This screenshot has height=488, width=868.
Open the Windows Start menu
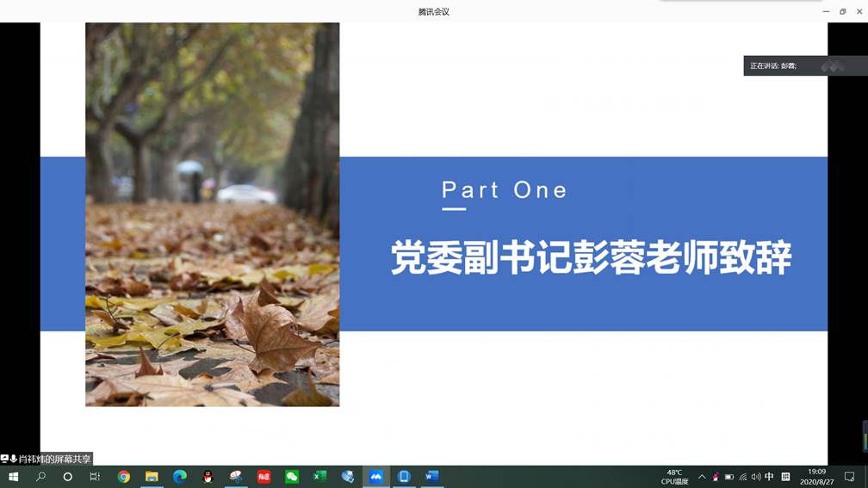(x=13, y=477)
